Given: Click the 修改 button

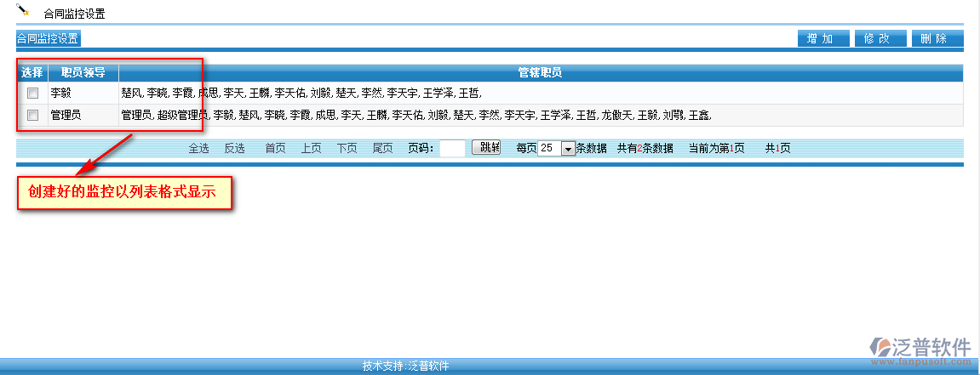Looking at the screenshot, I should point(880,38).
